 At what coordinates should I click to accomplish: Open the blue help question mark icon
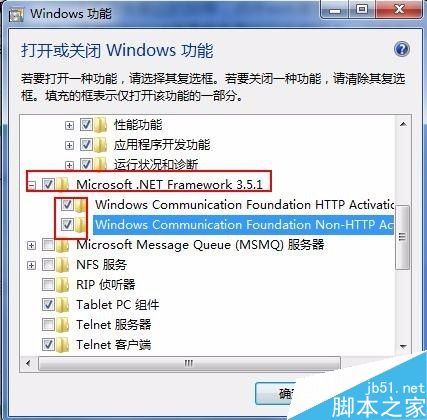(402, 50)
